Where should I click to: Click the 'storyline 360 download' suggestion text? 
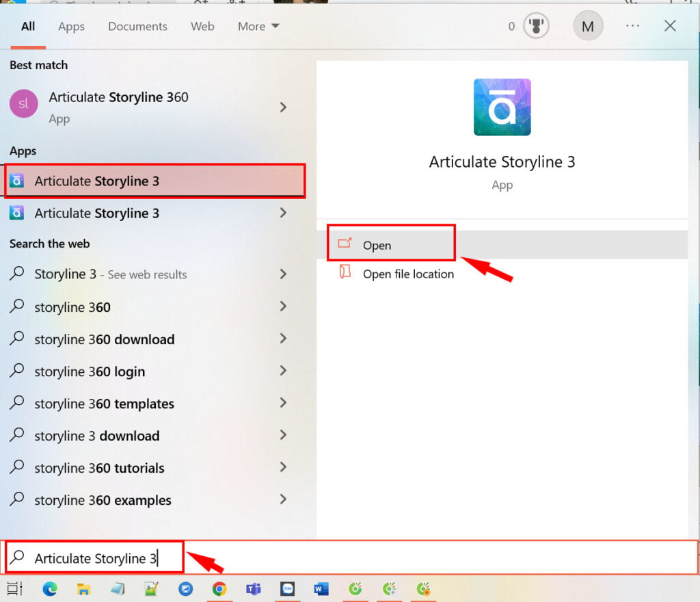(105, 339)
